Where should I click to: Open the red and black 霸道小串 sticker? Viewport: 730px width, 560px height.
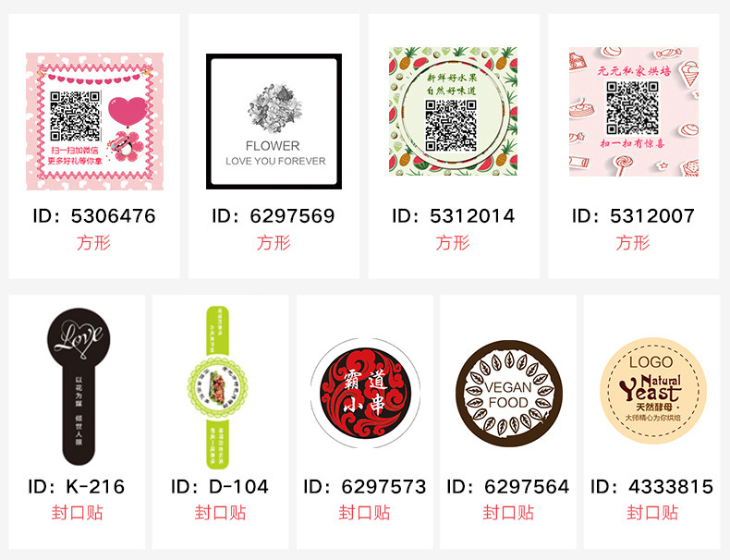366,394
